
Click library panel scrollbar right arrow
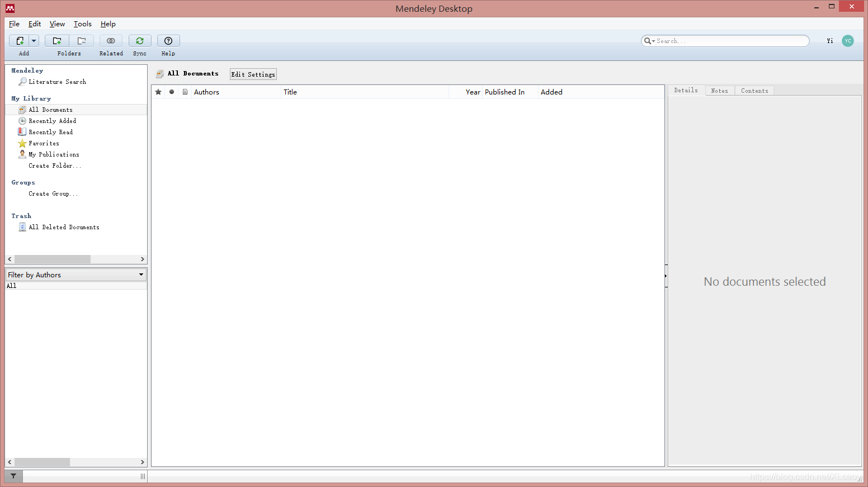[x=143, y=259]
